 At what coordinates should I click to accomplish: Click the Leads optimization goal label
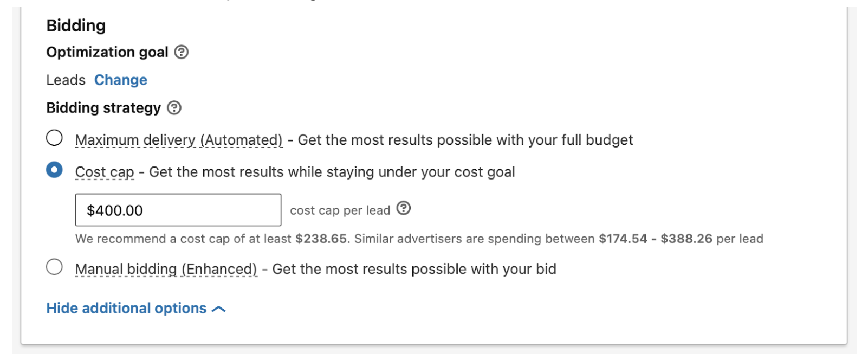tap(65, 80)
